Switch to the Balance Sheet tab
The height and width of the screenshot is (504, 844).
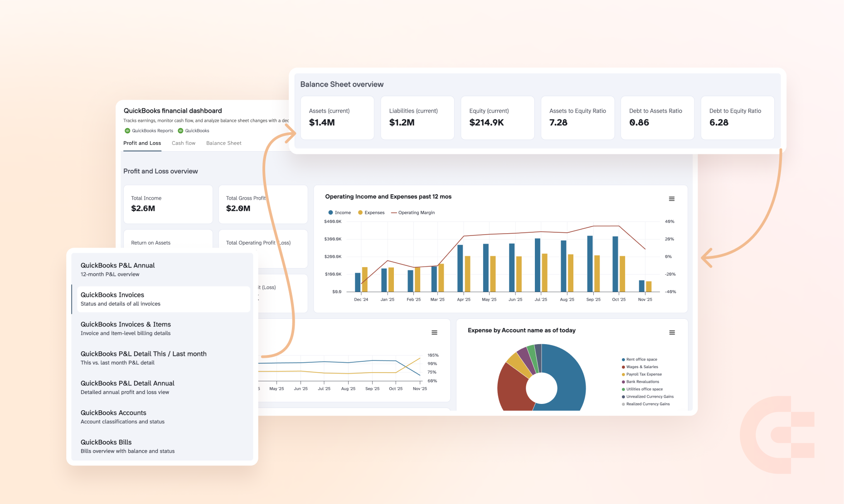pos(223,143)
